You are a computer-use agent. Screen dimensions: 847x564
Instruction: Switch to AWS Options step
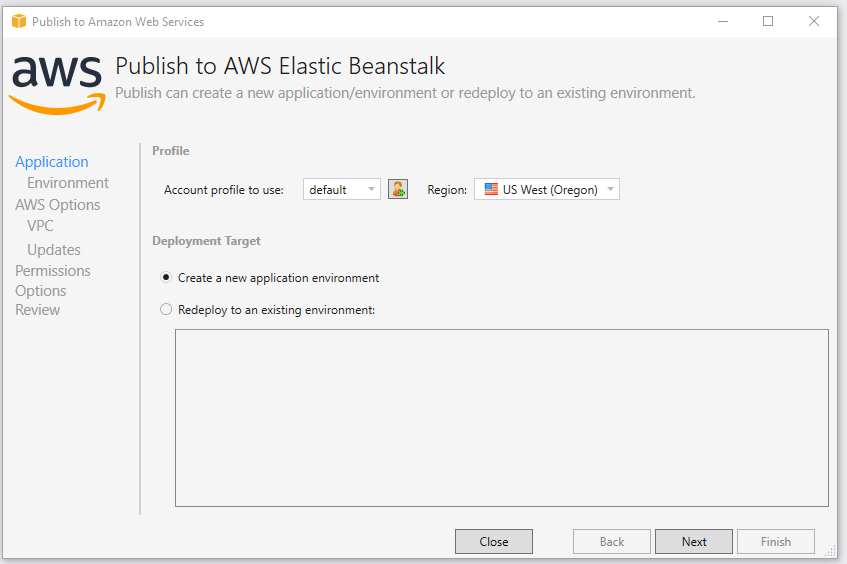coord(58,205)
